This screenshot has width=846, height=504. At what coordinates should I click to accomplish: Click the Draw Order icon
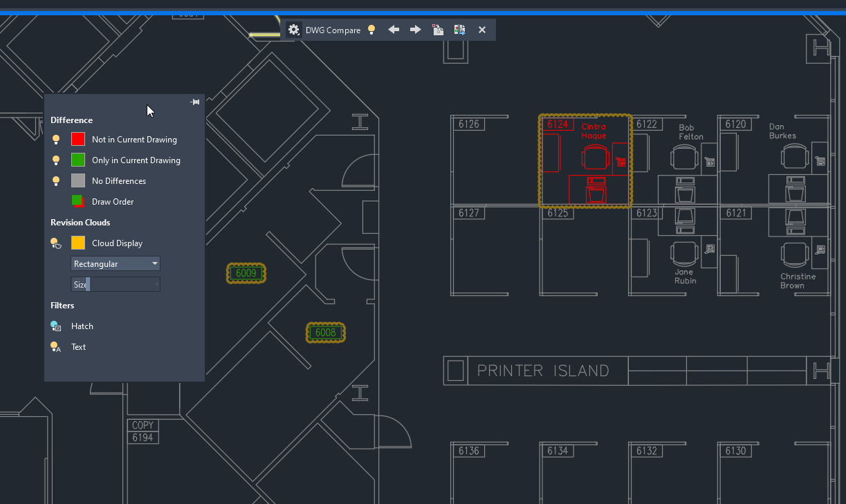(78, 202)
